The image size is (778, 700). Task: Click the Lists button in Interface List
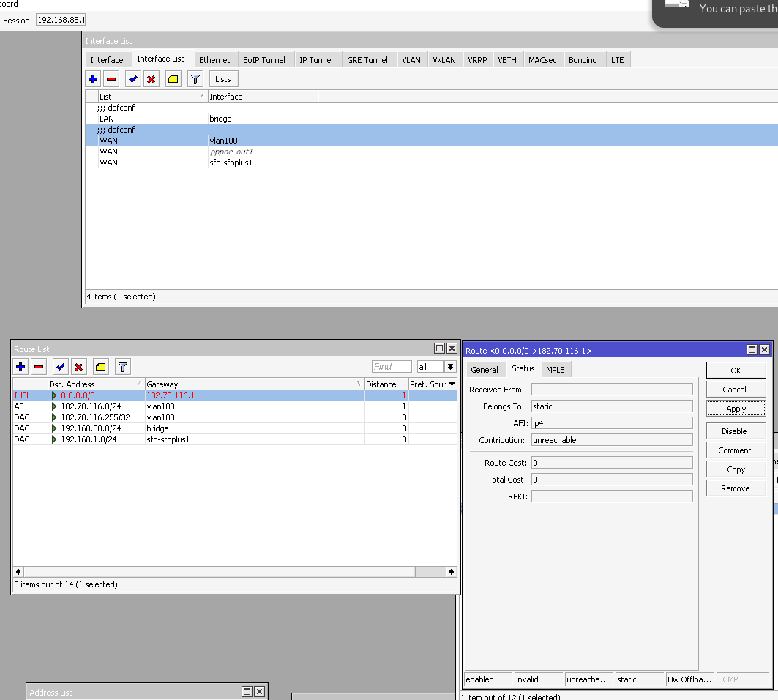tap(223, 79)
